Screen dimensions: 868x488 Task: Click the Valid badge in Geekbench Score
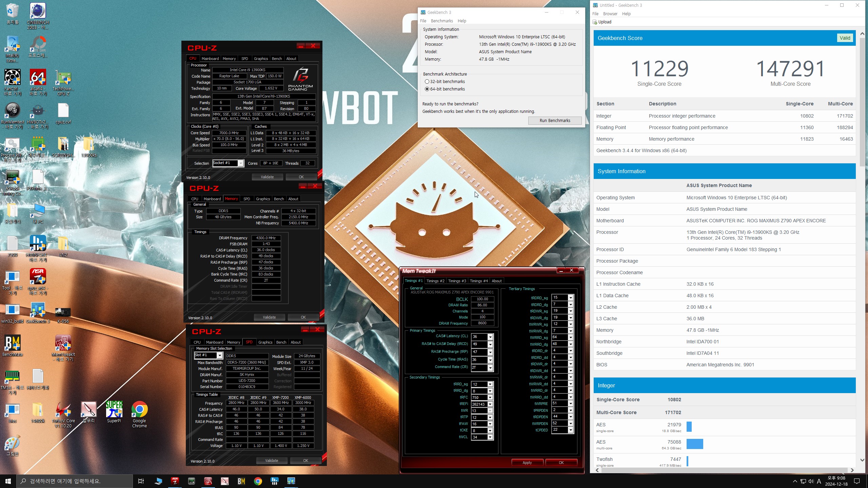point(845,38)
